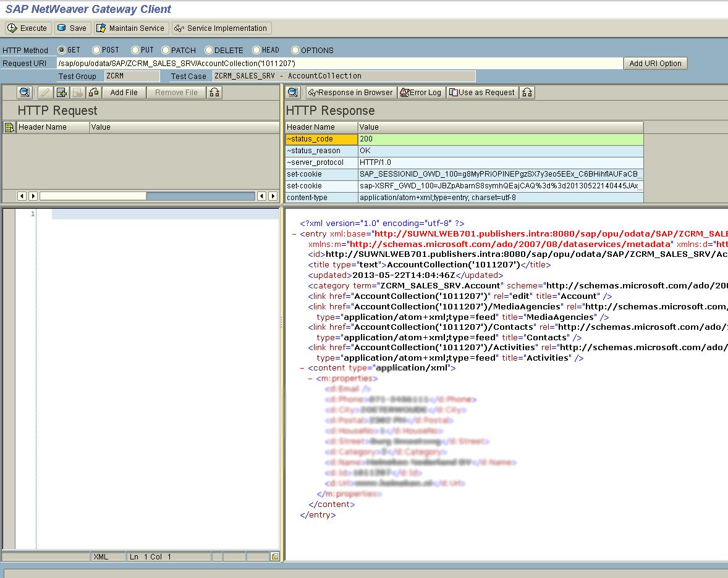728x578 pixels.
Task: Open the Error Log
Action: [421, 92]
